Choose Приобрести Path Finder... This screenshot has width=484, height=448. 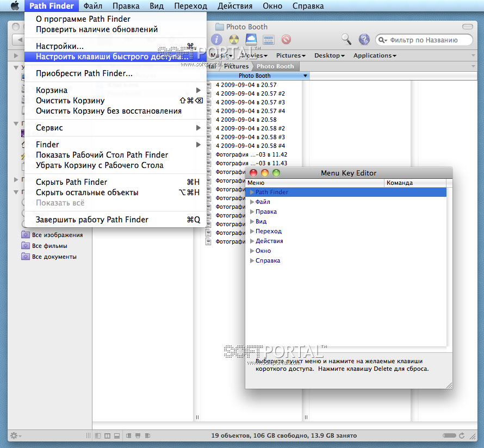(115, 73)
